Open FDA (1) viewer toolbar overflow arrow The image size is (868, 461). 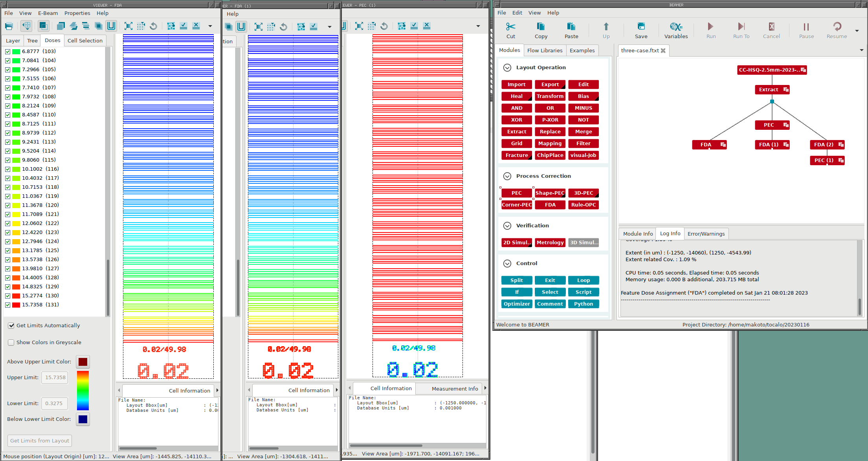coord(330,27)
